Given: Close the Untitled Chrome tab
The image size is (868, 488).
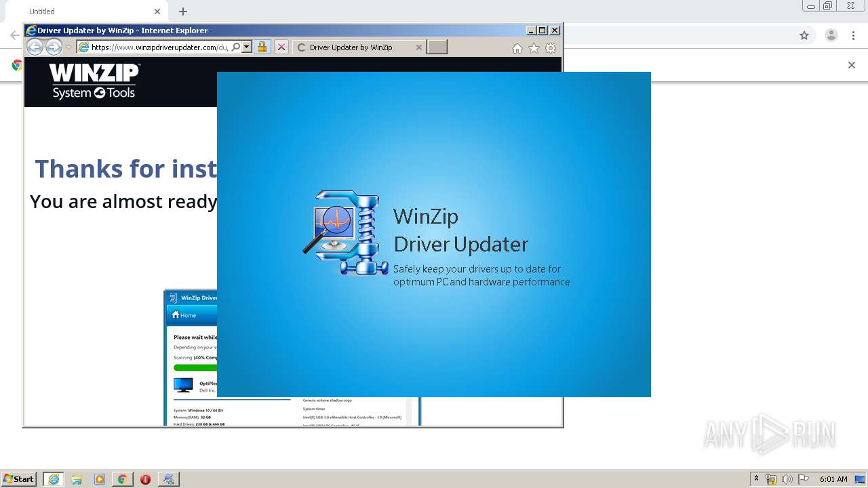Looking at the screenshot, I should click(x=157, y=12).
